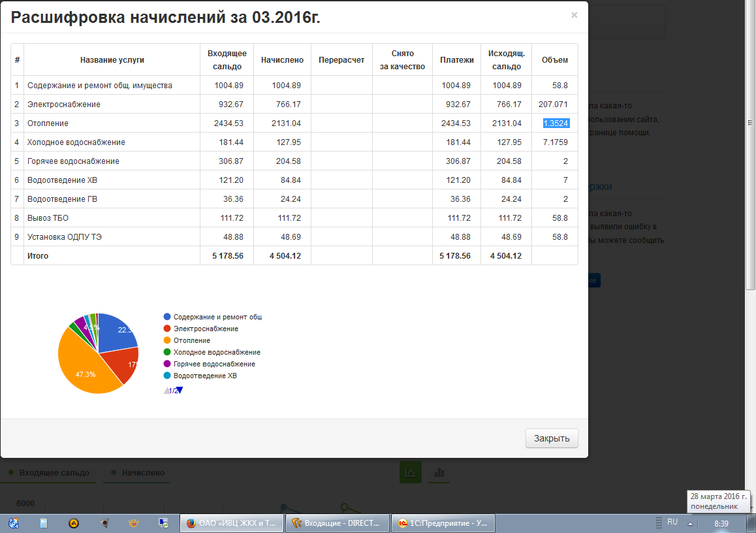
Task: Select the Холодное водоснабжение table row name
Action: pos(76,142)
